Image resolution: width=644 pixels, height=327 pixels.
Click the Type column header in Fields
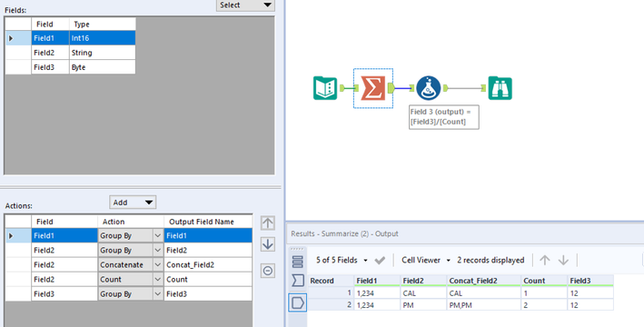pyautogui.click(x=103, y=25)
